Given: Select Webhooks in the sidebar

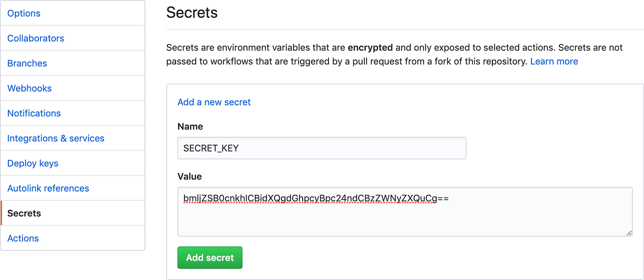Looking at the screenshot, I should tap(29, 88).
